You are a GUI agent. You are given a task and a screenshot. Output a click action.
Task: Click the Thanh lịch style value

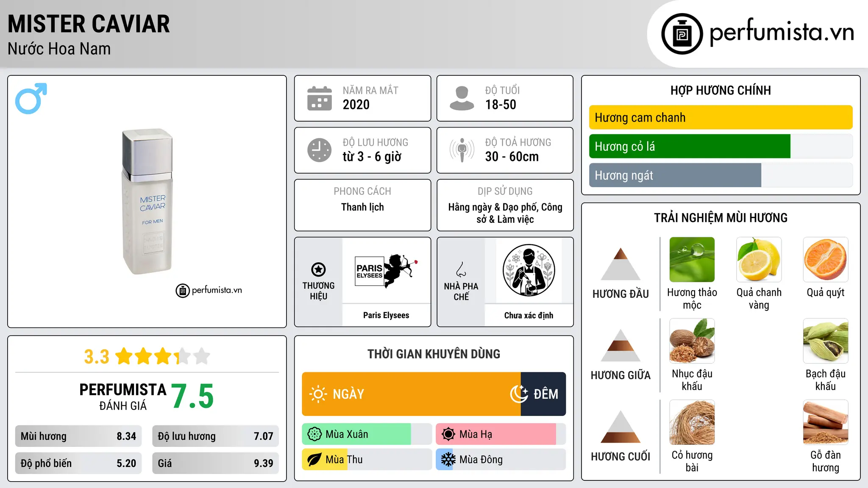[x=362, y=207]
